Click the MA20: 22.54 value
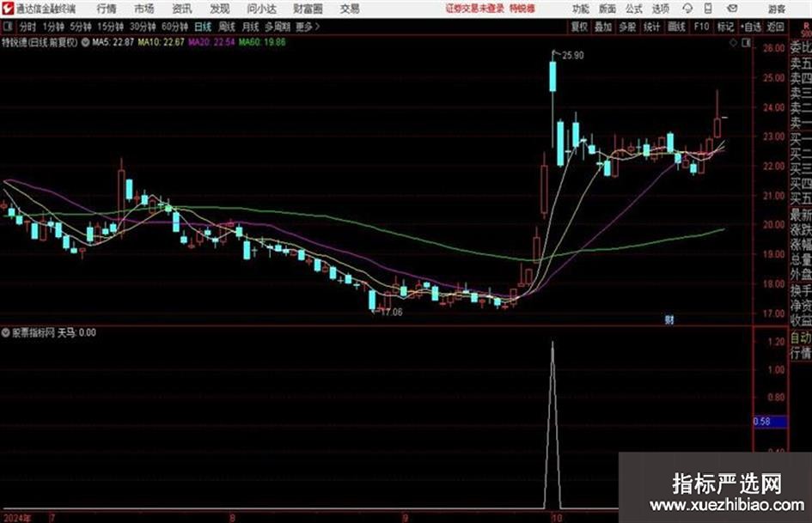This screenshot has height=523, width=812. coord(211,42)
